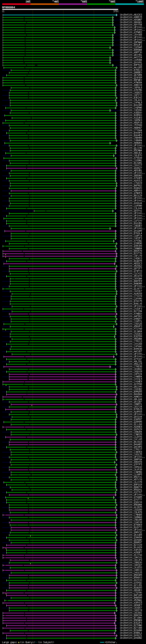This screenshot has height=644, width=146.
Task: Open hit UniRef100_C2KVM0
Action: pos(131,299)
